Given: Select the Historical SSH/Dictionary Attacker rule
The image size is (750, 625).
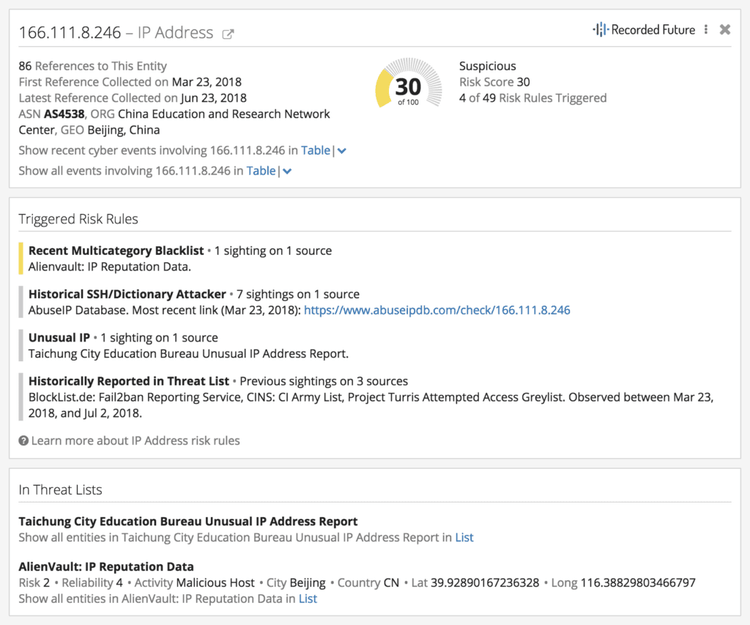Looking at the screenshot, I should coord(127,294).
